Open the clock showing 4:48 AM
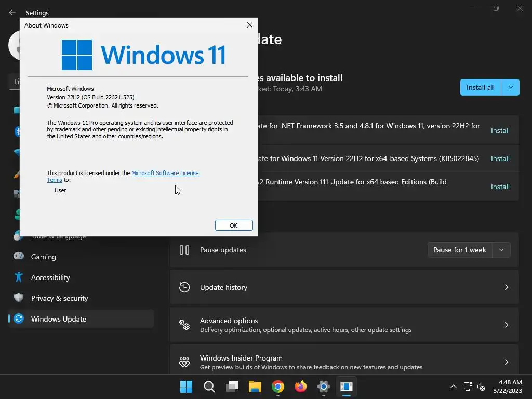532x399 pixels. pyautogui.click(x=508, y=387)
